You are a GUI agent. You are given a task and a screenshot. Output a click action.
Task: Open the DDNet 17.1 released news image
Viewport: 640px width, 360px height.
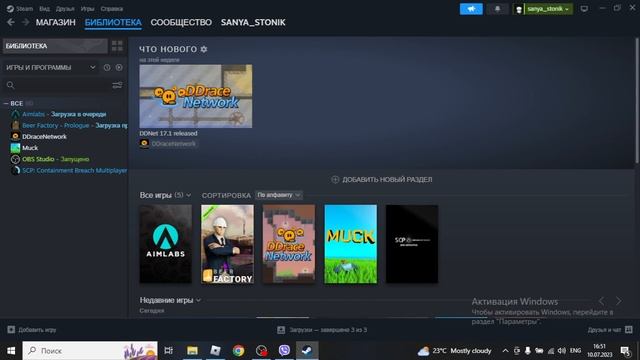[x=196, y=96]
